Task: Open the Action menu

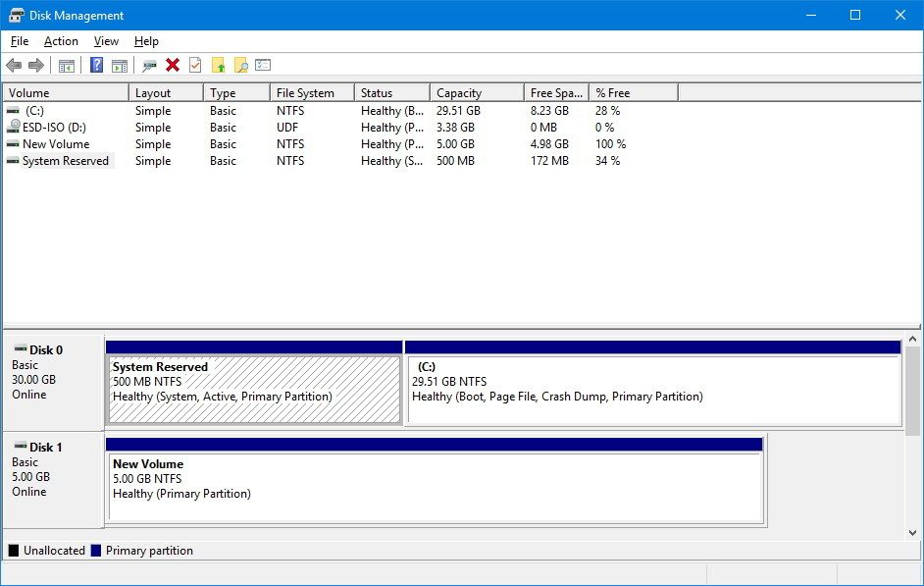Action: (61, 41)
